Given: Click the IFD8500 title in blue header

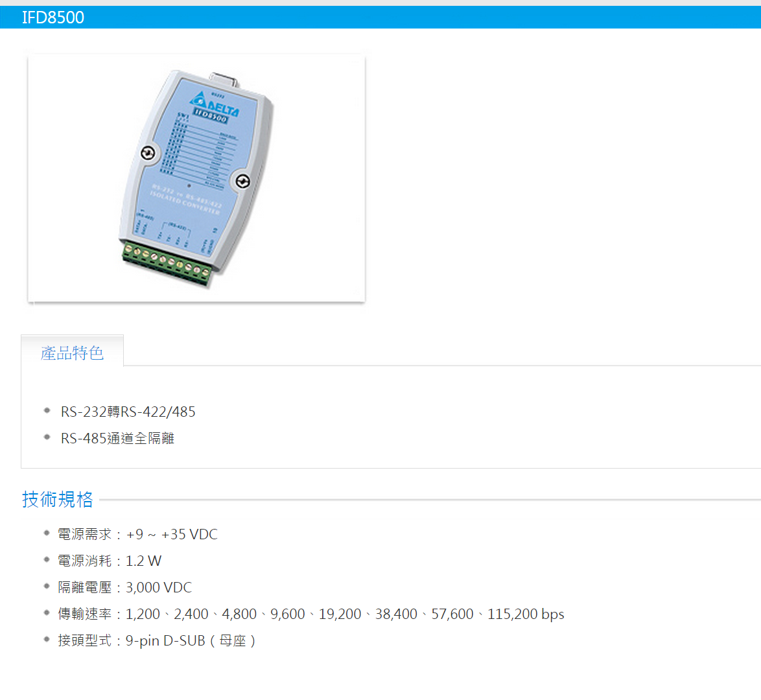Looking at the screenshot, I should tap(53, 17).
